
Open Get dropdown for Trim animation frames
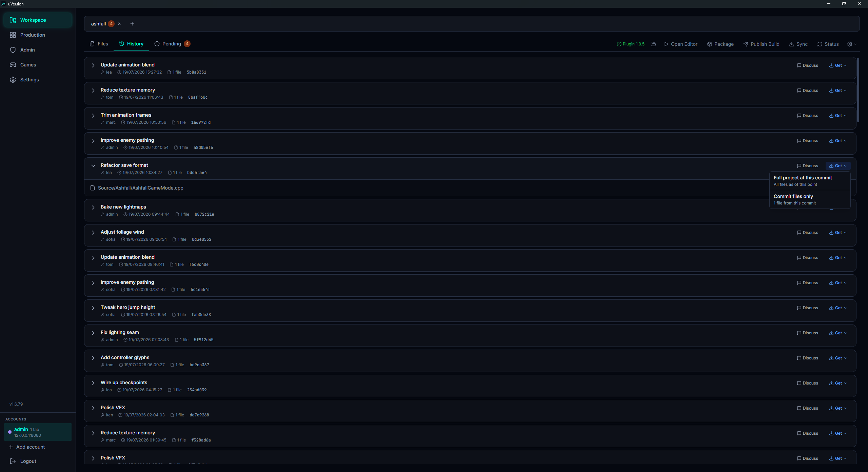click(838, 116)
